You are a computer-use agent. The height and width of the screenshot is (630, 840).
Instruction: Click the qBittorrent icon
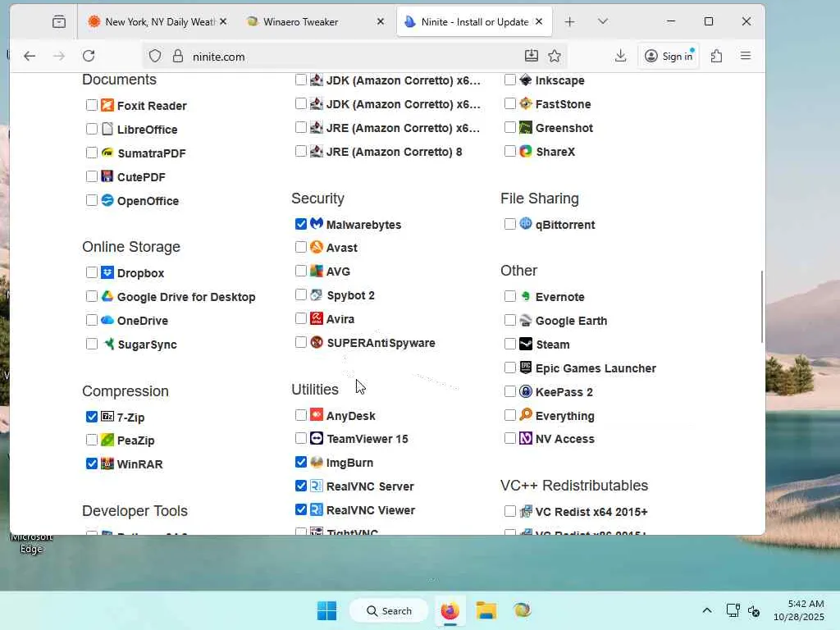pyautogui.click(x=526, y=223)
